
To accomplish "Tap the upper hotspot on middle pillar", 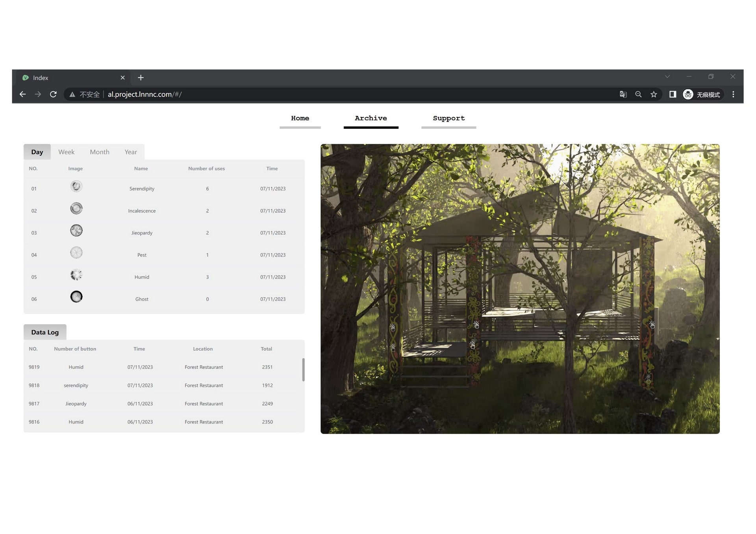I will (476, 325).
